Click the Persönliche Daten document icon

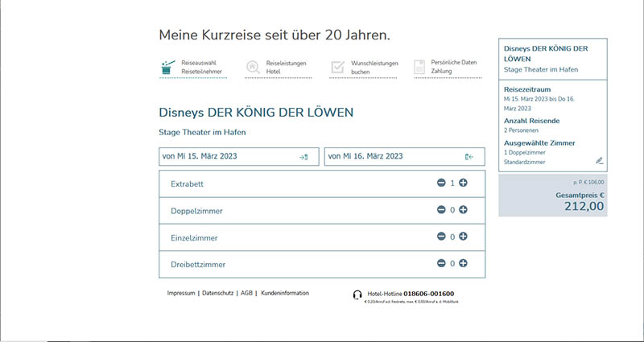[x=419, y=68]
